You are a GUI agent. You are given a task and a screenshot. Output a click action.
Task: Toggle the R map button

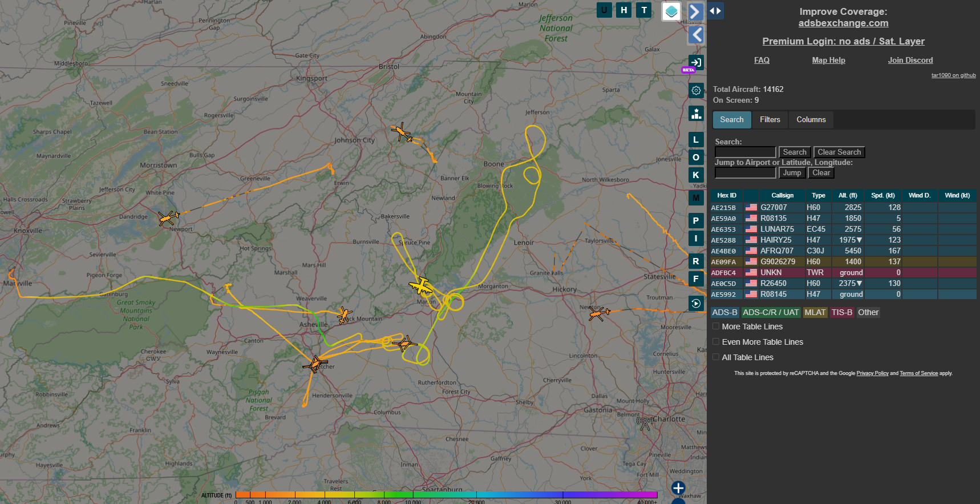696,261
